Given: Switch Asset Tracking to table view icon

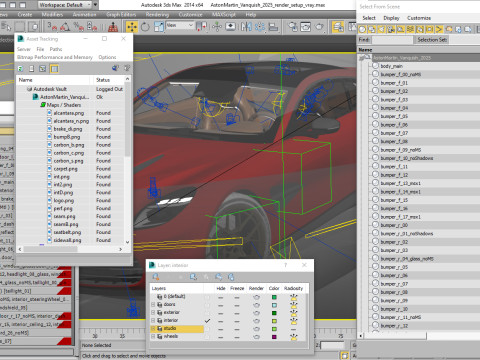Looking at the screenshot, I should click(x=54, y=69).
